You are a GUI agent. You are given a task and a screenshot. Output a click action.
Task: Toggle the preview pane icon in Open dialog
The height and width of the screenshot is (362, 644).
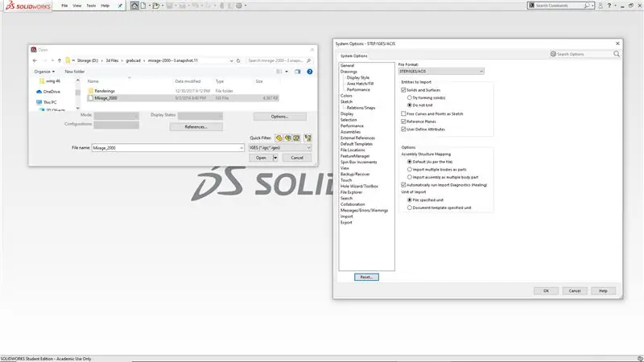point(297,72)
